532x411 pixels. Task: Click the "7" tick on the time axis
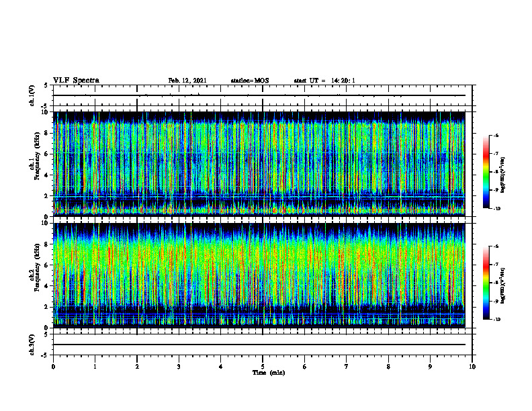click(347, 367)
